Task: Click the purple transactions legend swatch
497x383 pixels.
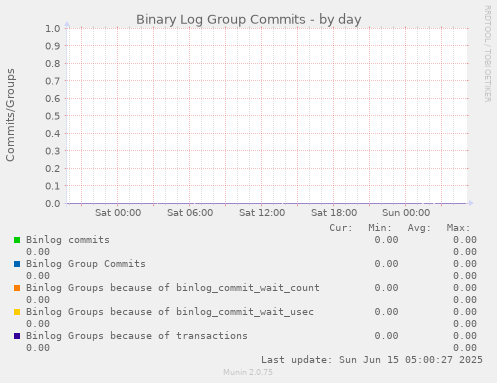Action: 17,336
